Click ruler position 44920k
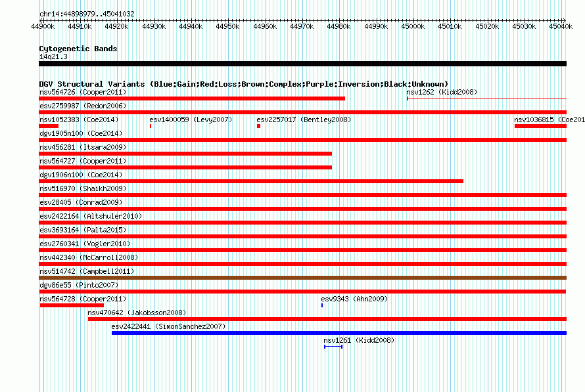The width and height of the screenshot is (585, 392). pyautogui.click(x=116, y=26)
